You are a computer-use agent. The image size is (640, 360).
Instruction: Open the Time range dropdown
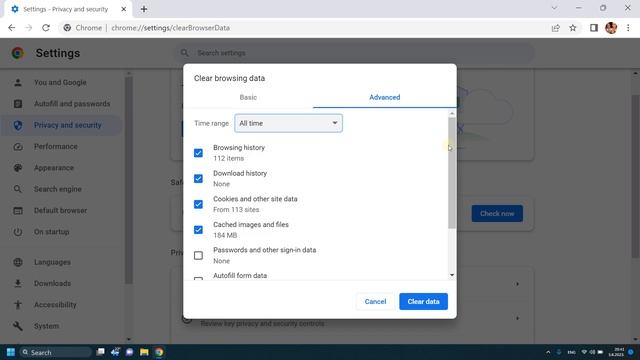pyautogui.click(x=288, y=123)
